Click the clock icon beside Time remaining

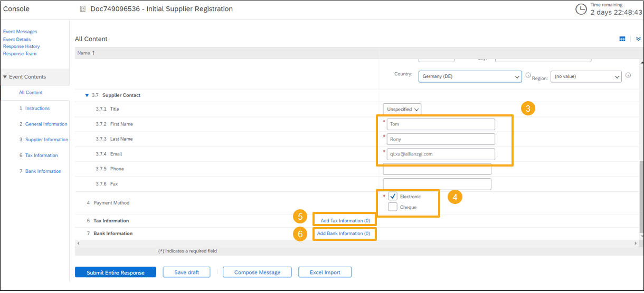[x=581, y=9]
